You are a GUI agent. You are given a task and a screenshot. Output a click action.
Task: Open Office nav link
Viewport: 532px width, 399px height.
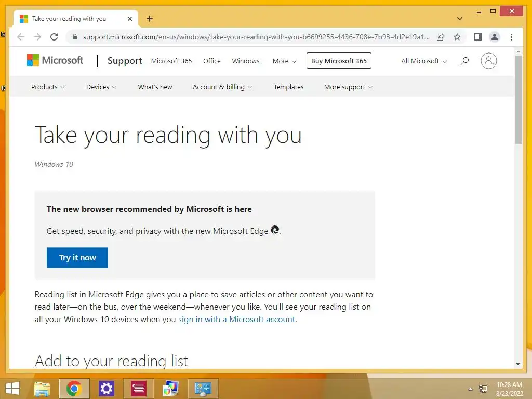[x=212, y=61]
